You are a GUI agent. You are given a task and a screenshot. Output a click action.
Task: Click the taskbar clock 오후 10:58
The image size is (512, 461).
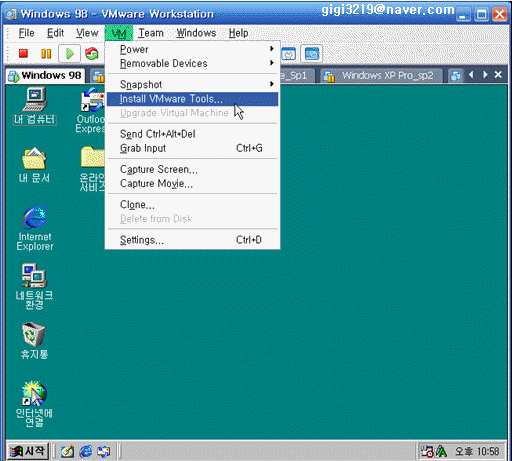[477, 451]
